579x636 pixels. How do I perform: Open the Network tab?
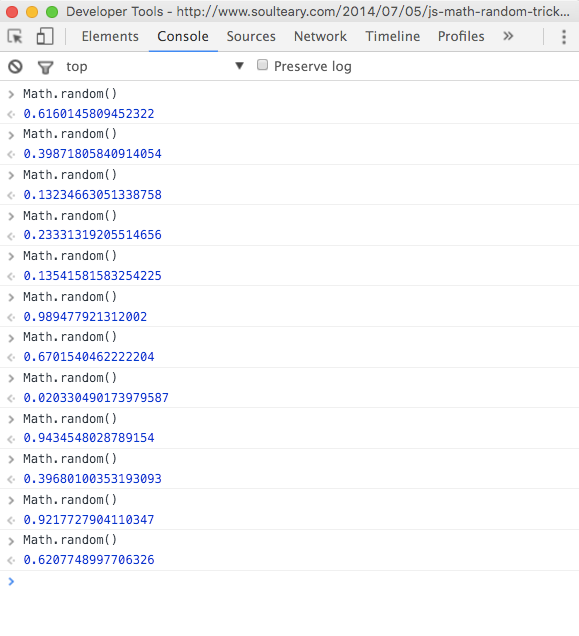[x=321, y=37]
